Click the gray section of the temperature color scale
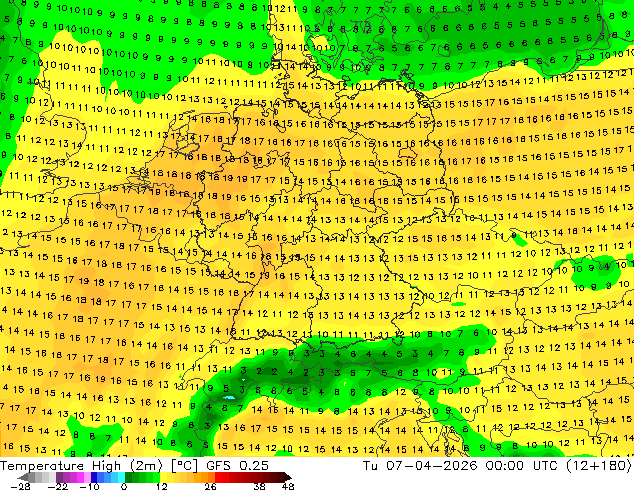The image size is (634, 490). [x=42, y=477]
